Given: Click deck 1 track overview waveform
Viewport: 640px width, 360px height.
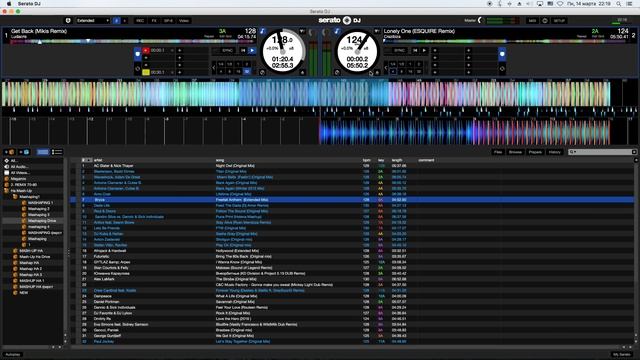Looking at the screenshot, I should 133,42.
